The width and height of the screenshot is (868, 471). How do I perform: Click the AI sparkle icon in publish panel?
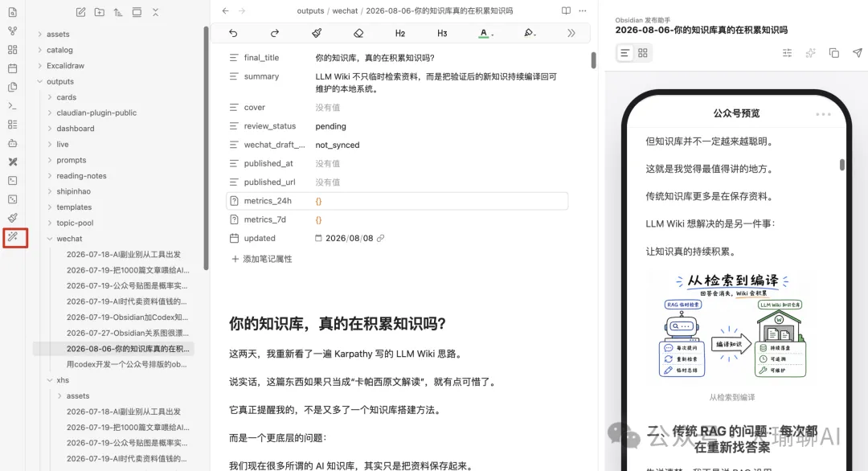(810, 53)
